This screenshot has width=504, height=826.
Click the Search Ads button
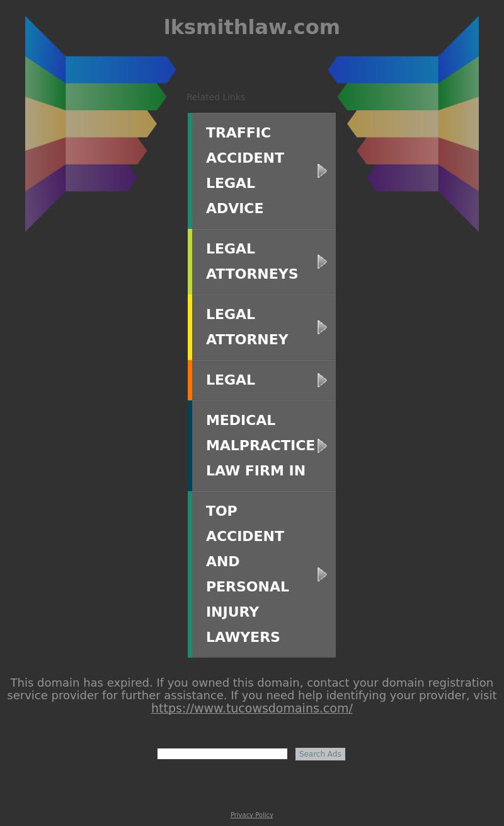point(320,754)
